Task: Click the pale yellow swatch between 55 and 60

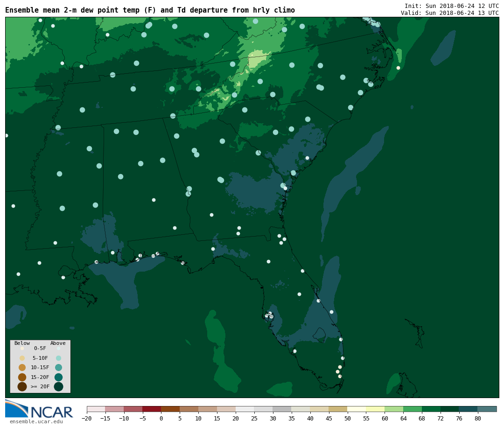Action: [x=375, y=409]
